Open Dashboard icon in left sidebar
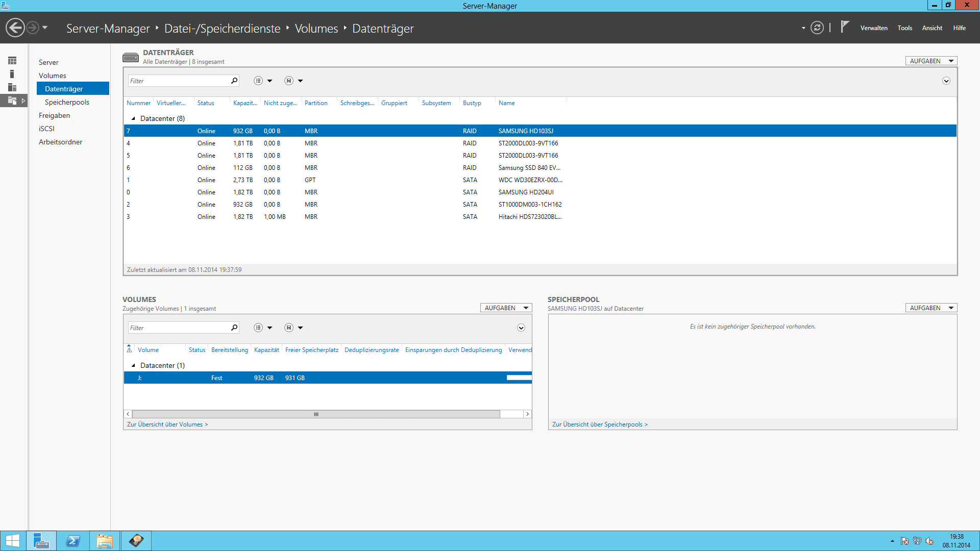 [12, 61]
